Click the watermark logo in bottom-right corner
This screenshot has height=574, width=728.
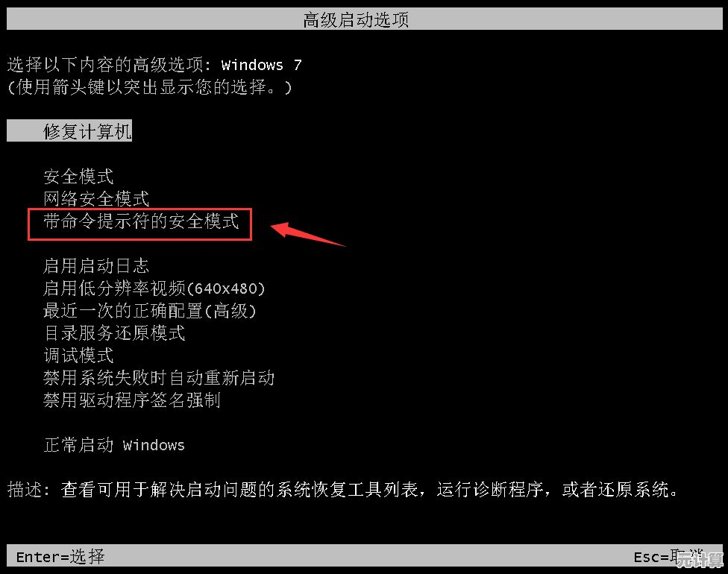pyautogui.click(x=700, y=560)
